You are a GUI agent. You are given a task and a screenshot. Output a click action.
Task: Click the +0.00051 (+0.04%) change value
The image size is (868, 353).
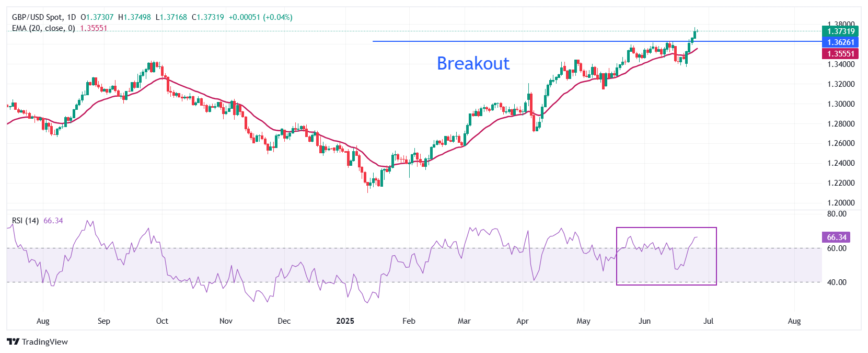[x=260, y=17]
